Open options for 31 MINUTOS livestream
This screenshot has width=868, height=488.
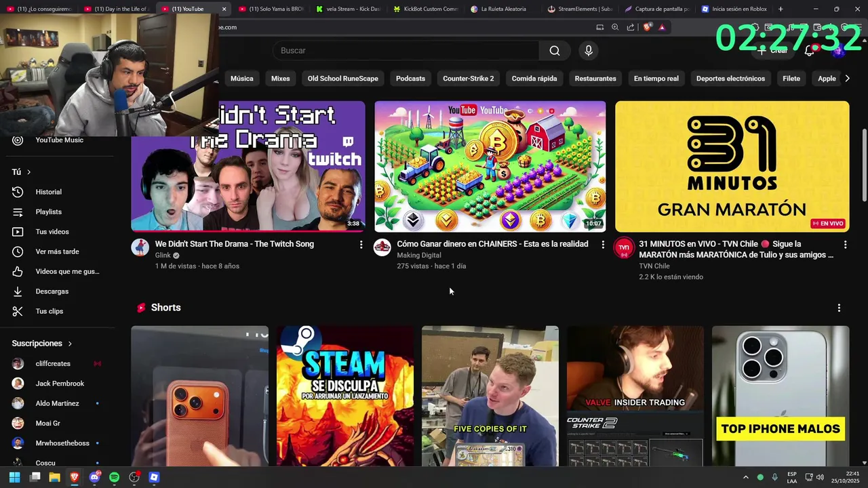pos(845,245)
